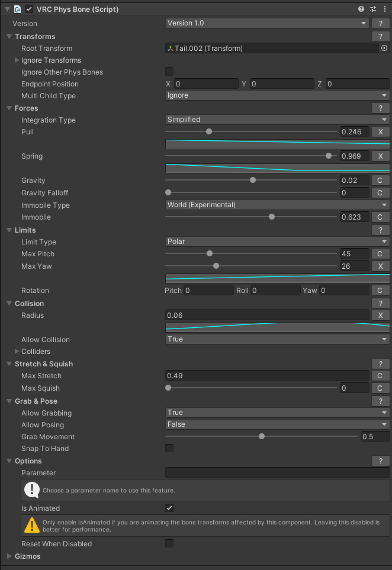The width and height of the screenshot is (392, 570).
Task: Remove the Max Yaw curve with X button
Action: coord(380,266)
